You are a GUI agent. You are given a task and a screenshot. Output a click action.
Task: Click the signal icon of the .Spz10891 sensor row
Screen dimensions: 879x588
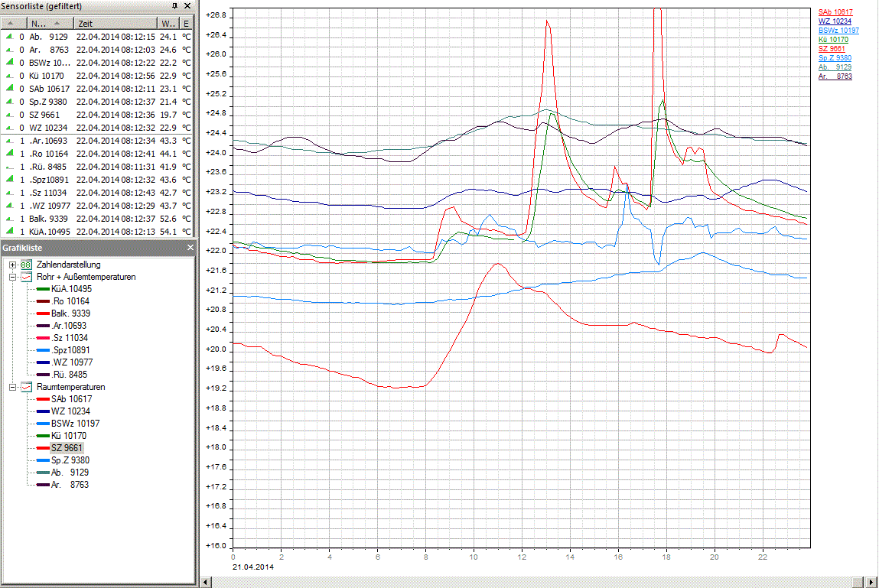point(9,180)
